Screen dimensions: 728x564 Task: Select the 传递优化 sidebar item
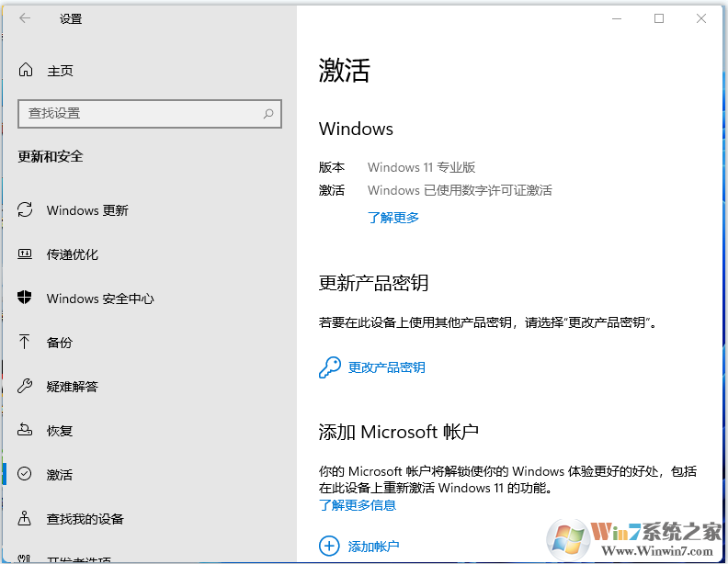coord(73,254)
